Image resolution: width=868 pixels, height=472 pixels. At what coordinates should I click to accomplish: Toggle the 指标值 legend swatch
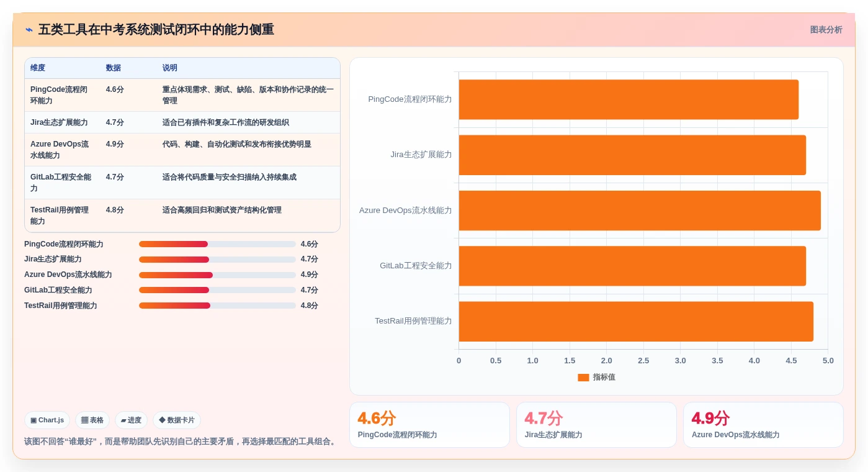coord(583,378)
